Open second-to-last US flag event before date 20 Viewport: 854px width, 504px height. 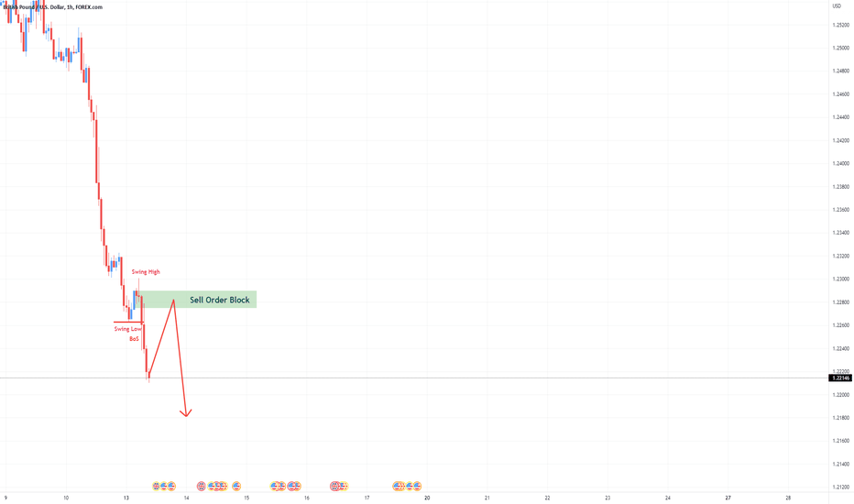[410, 486]
